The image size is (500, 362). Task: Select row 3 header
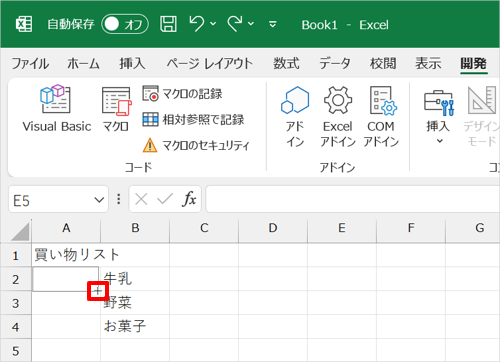pyautogui.click(x=16, y=303)
